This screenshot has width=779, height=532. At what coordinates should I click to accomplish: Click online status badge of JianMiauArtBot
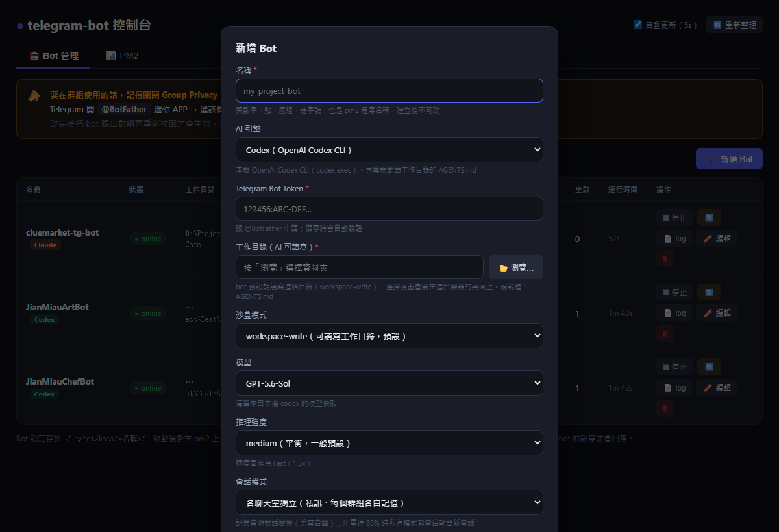147,313
